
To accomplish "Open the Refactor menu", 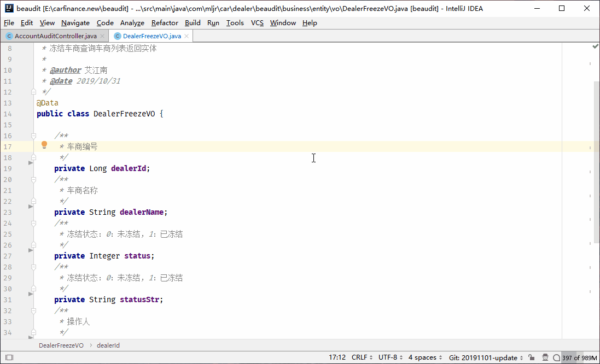I will click(x=165, y=23).
